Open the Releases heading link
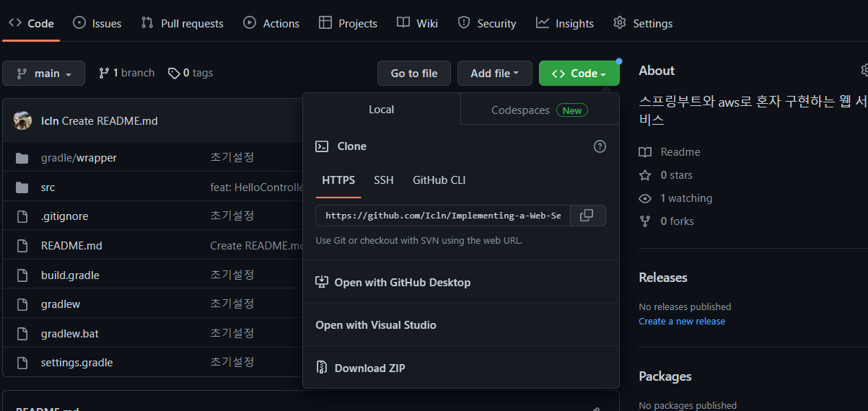Screen dimensions: 868x411 pos(663,278)
